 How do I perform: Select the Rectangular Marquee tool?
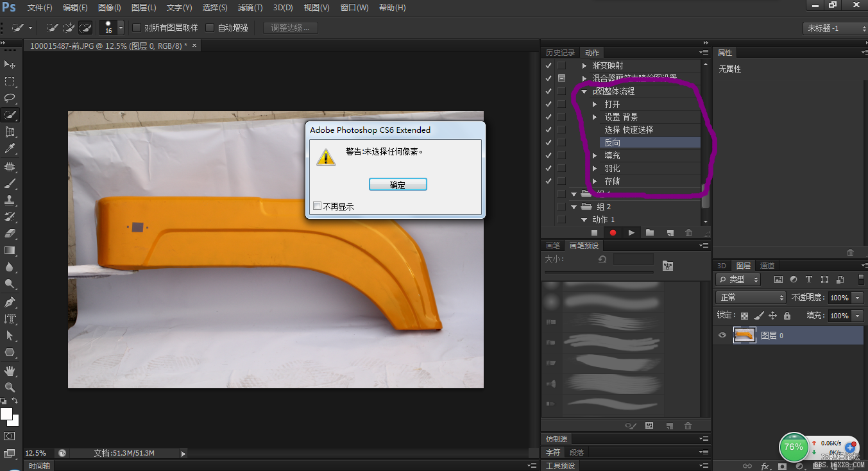coord(10,81)
